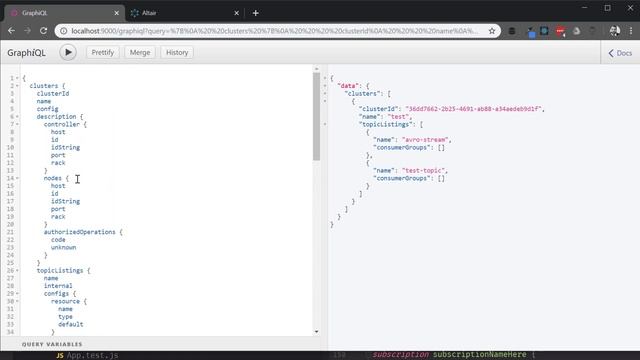Click the internal field on line 28
This screenshot has height=360, width=640.
pyautogui.click(x=58, y=286)
